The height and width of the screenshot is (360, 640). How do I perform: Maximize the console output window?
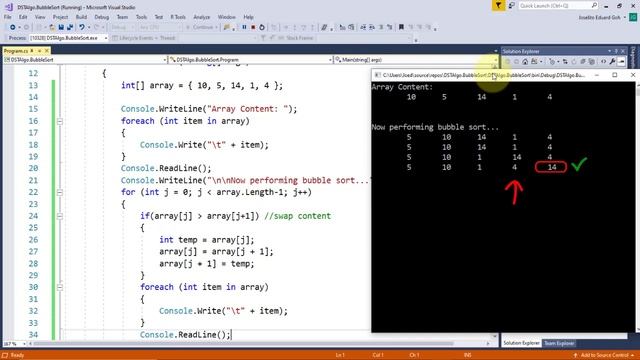click(614, 75)
